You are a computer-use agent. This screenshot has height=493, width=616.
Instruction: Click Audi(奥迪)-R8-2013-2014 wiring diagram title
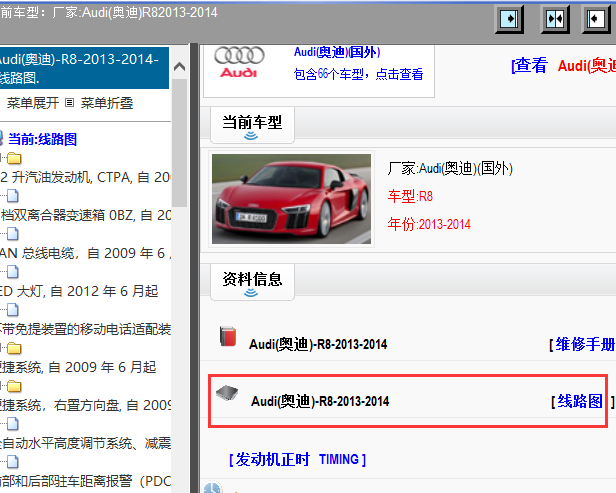click(320, 401)
